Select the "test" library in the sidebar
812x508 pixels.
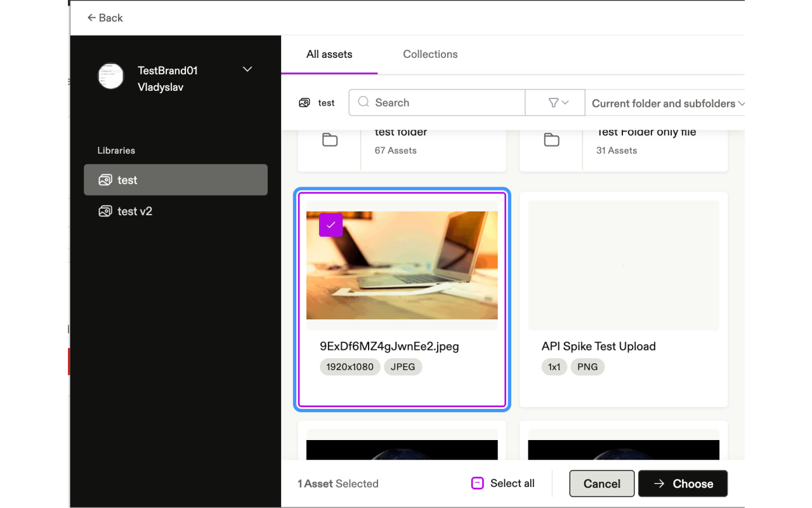click(x=176, y=180)
